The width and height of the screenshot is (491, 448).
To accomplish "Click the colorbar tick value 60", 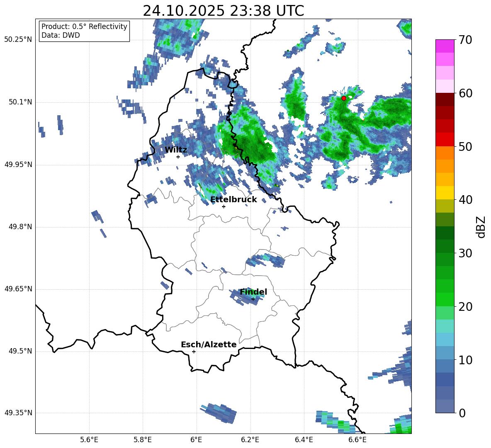I will point(465,93).
